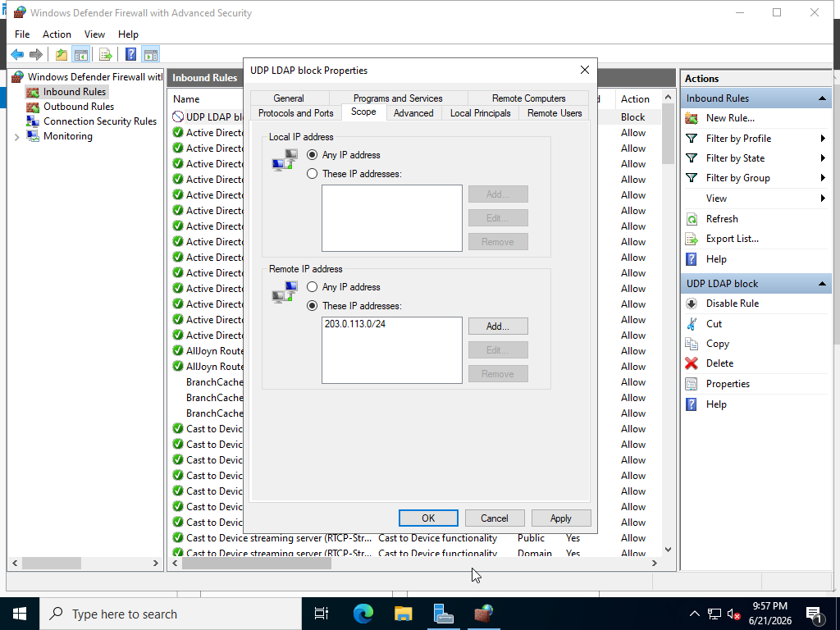This screenshot has width=840, height=630.
Task: Click the Action column header
Action: pos(635,99)
